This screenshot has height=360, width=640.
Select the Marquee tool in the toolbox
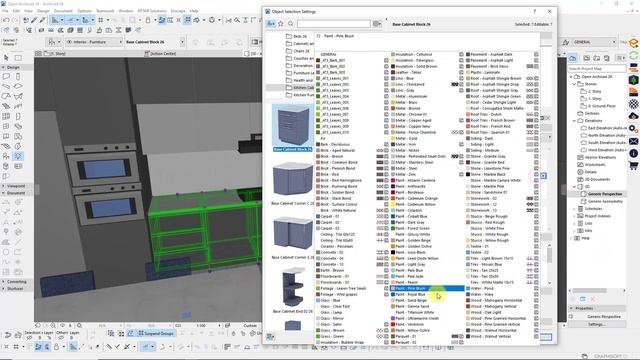point(18,58)
